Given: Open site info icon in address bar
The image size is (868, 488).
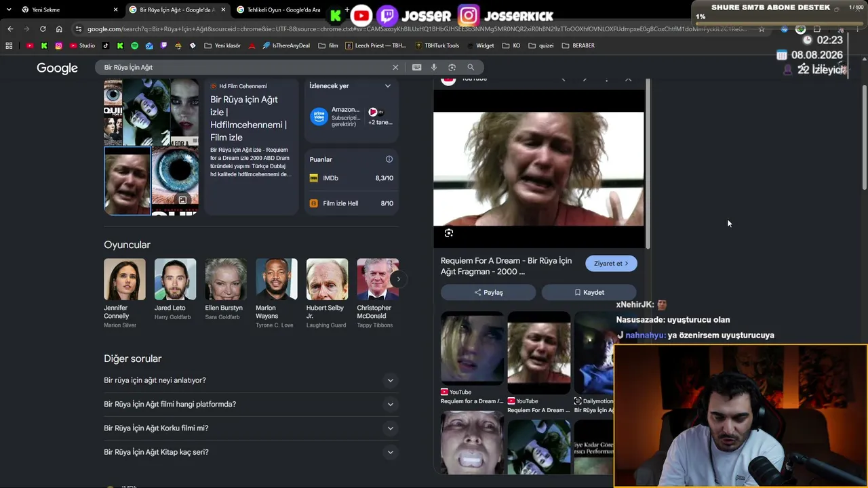Looking at the screenshot, I should click(x=79, y=29).
